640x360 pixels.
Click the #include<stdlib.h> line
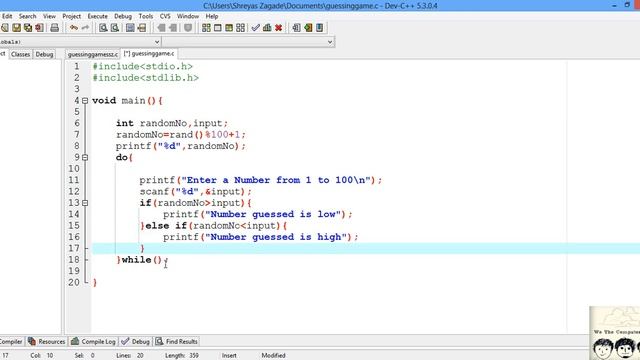coord(145,78)
